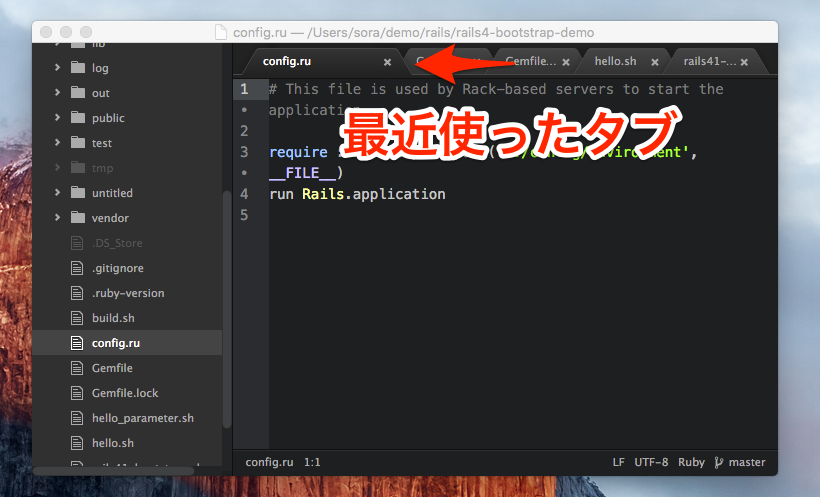Open .gitignore from the tree
The height and width of the screenshot is (497, 820).
click(118, 268)
